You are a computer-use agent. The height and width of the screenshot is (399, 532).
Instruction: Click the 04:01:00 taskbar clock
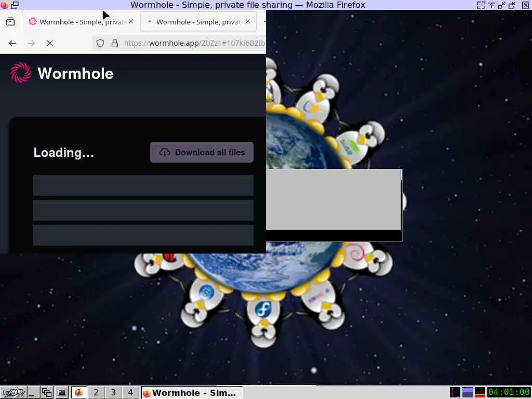click(x=509, y=392)
